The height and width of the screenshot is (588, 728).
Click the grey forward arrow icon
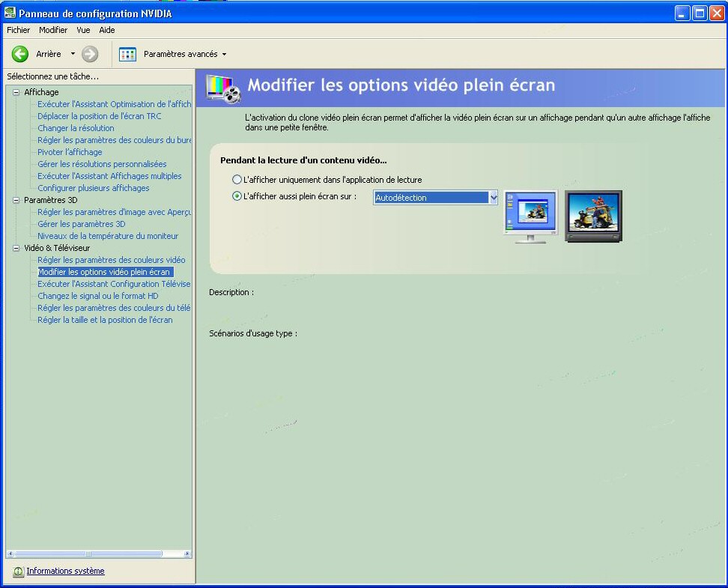(90, 54)
